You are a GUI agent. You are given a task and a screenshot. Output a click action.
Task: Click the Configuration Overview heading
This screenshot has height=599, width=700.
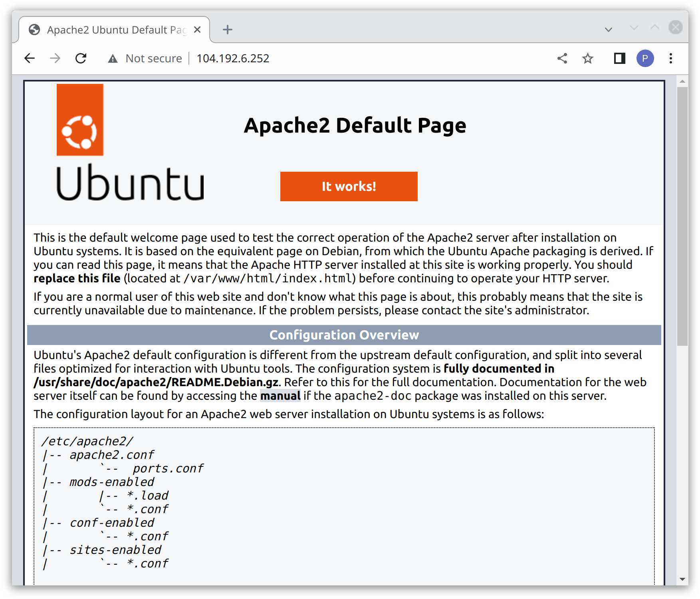click(344, 335)
